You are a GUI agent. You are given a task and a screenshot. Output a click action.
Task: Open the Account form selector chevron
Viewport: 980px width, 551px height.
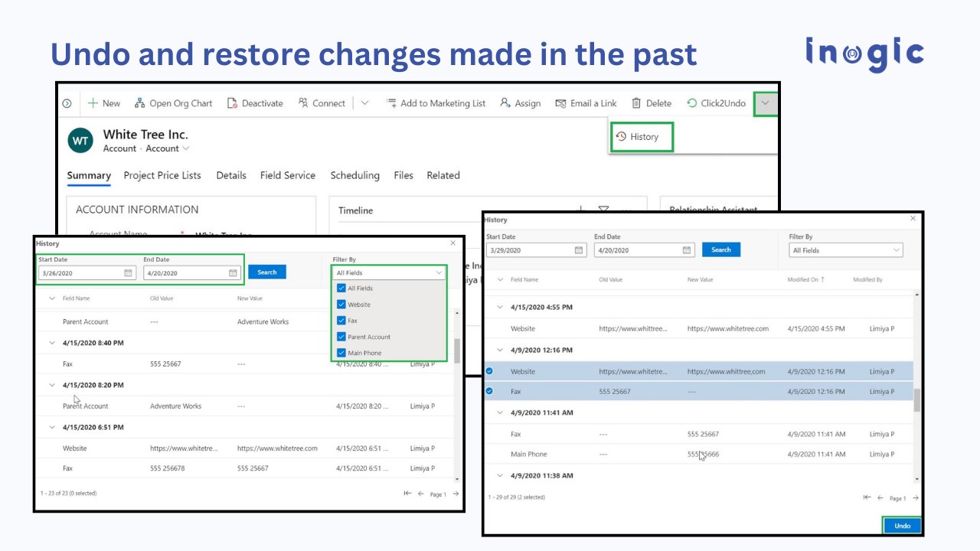click(185, 148)
